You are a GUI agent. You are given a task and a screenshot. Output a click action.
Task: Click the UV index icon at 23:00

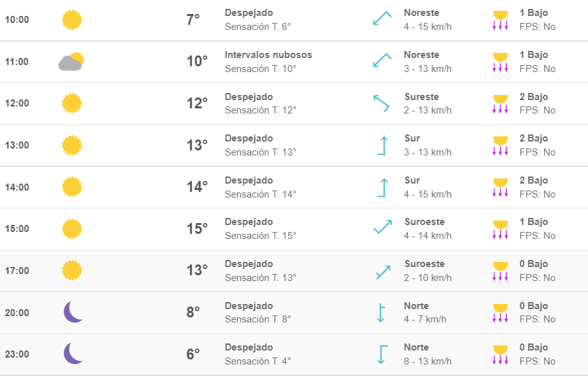click(x=500, y=354)
